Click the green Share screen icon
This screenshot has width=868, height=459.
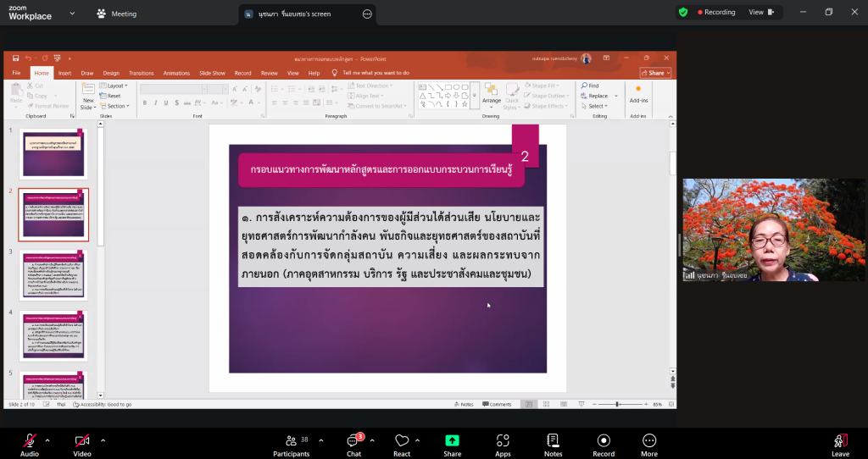(453, 441)
